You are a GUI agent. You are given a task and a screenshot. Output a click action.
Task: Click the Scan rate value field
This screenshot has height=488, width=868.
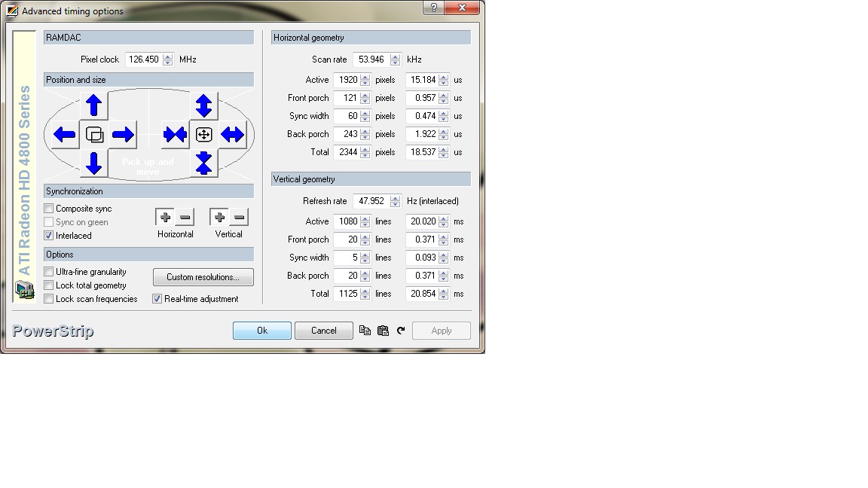click(371, 59)
